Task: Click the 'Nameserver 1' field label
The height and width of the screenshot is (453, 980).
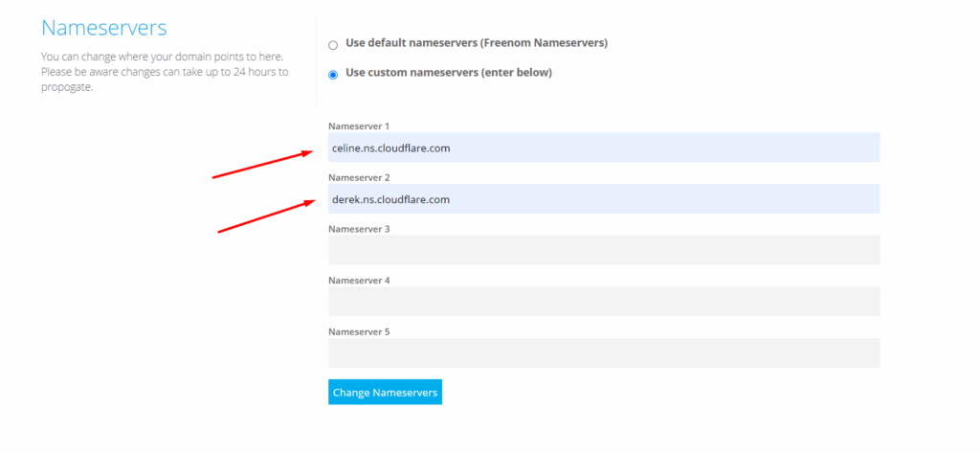Action: 359,126
